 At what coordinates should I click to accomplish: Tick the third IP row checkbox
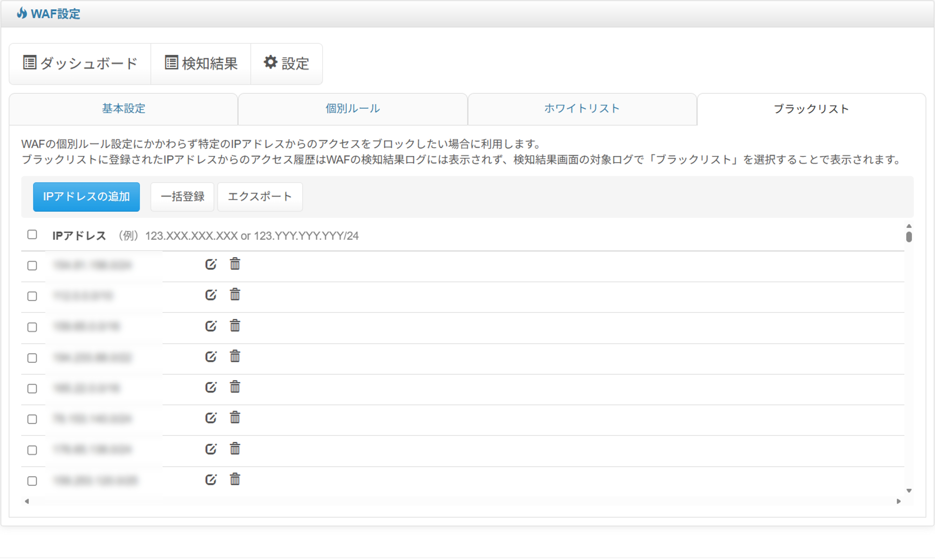[32, 327]
